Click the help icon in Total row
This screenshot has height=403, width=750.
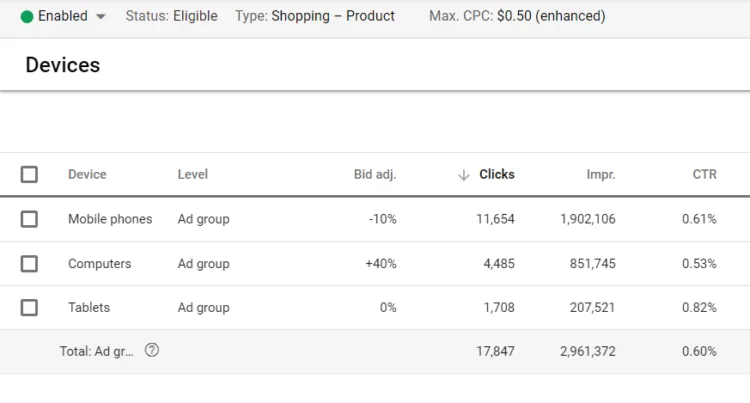[152, 350]
